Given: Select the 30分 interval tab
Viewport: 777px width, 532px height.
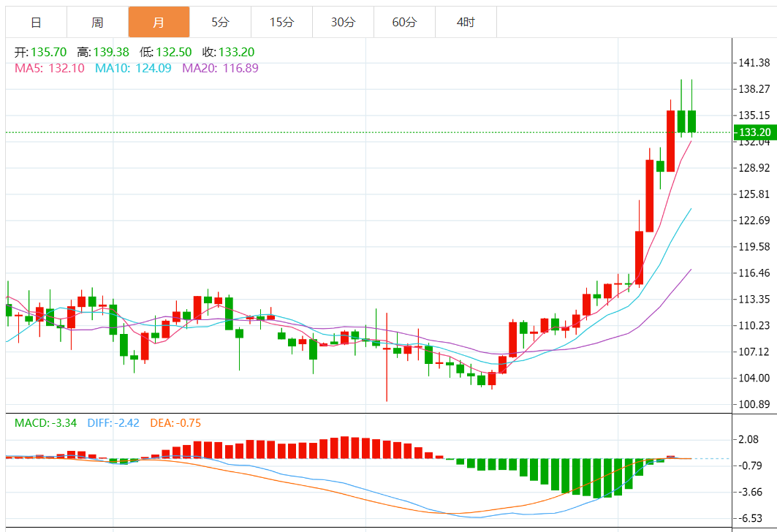Looking at the screenshot, I should click(x=343, y=22).
